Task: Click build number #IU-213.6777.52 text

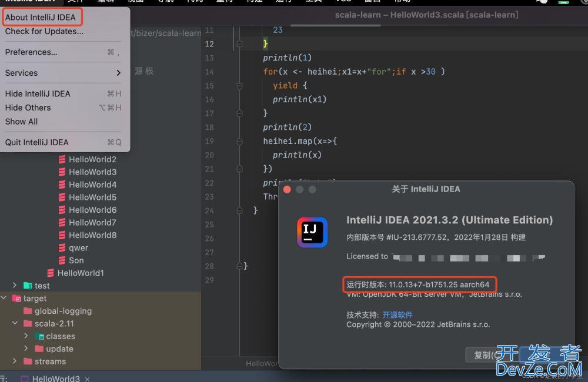Action: pos(417,237)
